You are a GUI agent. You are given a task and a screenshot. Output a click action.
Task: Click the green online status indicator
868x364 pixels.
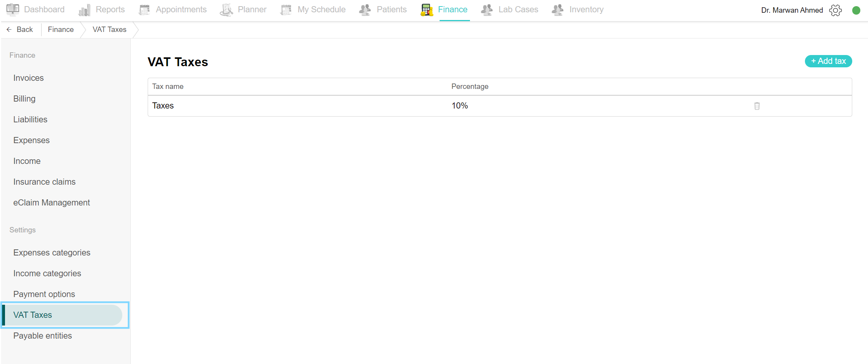(856, 10)
